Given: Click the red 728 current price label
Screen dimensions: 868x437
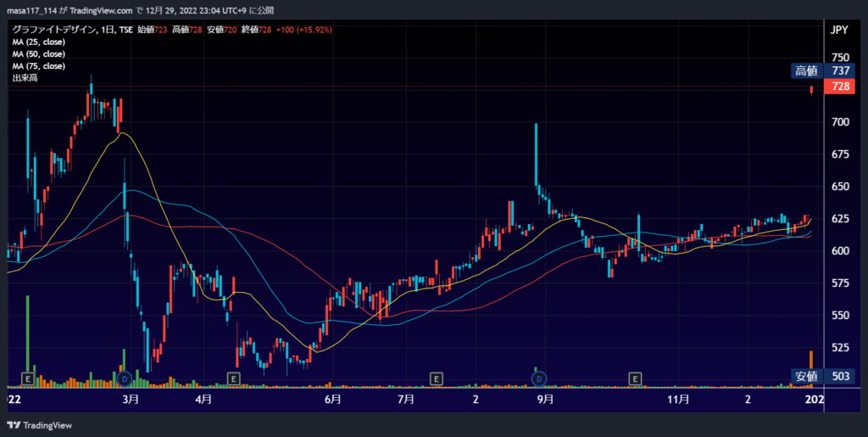Looking at the screenshot, I should [841, 87].
